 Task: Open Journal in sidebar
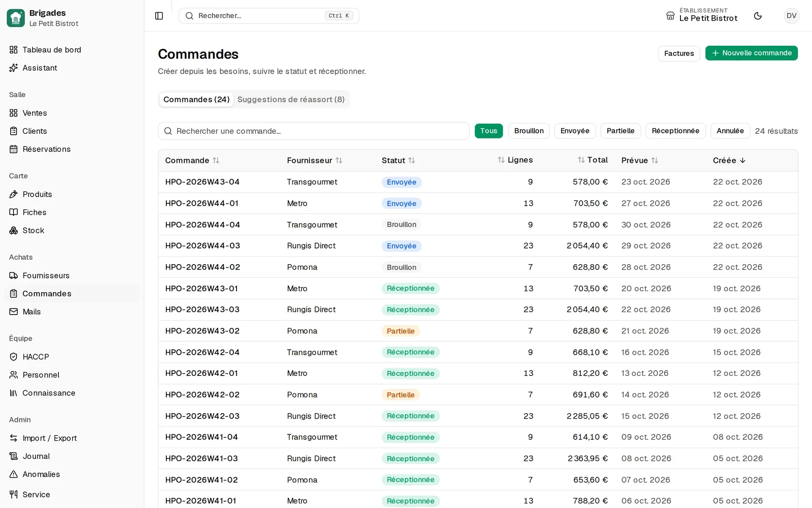coord(72,456)
